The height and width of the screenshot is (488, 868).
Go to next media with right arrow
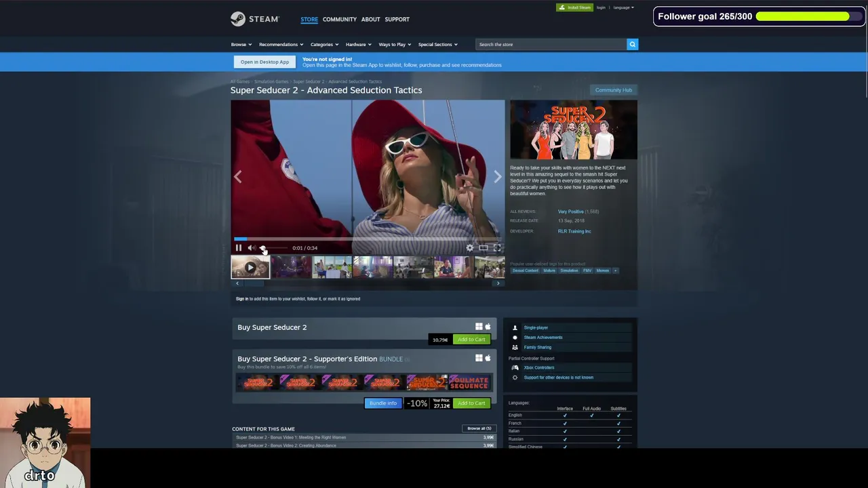498,176
